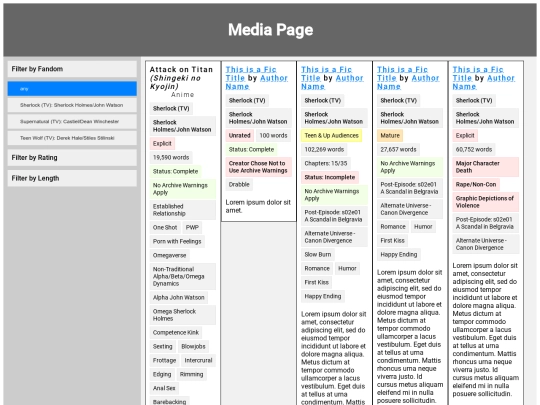
Task: Click 'First Kiss' tag in the Mature card
Action: pos(392,240)
